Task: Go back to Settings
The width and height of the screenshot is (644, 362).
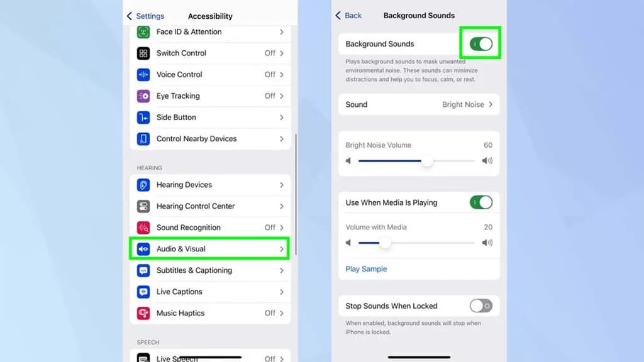Action: pos(145,16)
